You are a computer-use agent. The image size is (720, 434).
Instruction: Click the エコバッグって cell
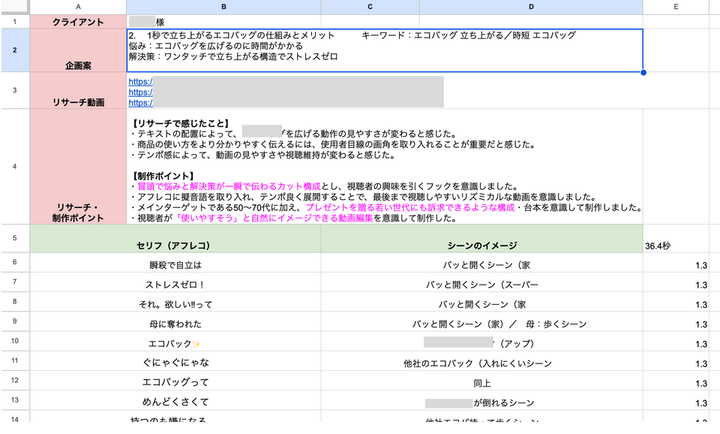click(175, 381)
